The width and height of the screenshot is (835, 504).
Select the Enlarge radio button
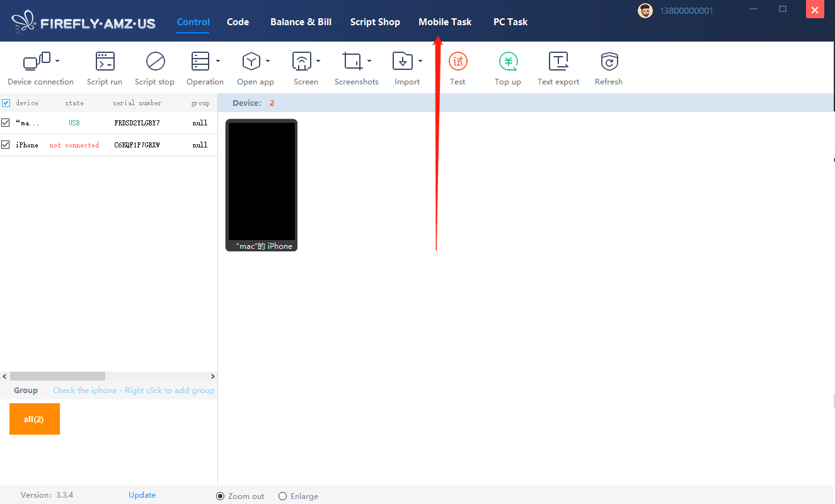coord(283,496)
